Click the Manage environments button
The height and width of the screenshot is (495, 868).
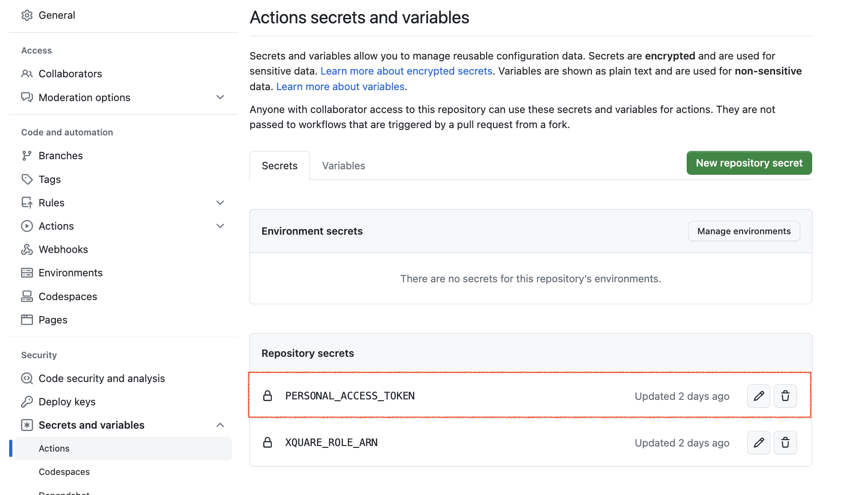tap(743, 231)
